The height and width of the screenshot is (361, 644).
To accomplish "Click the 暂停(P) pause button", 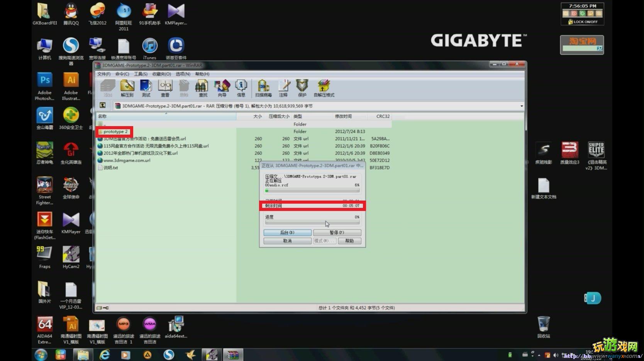I will 337,233.
